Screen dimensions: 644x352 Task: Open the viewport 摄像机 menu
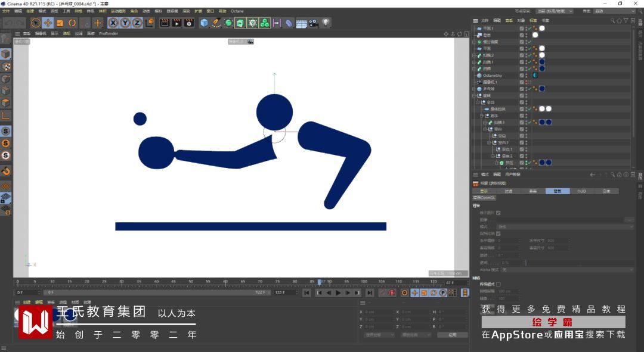[41, 33]
